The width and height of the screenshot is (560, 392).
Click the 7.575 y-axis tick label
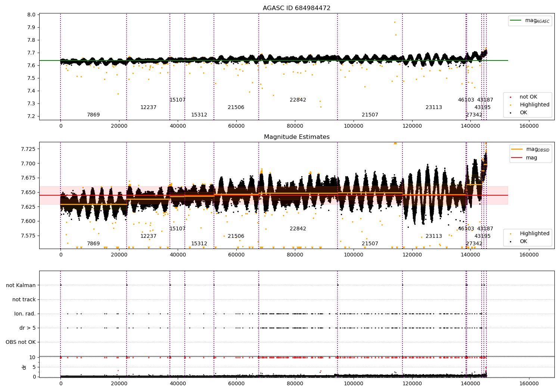28,236
